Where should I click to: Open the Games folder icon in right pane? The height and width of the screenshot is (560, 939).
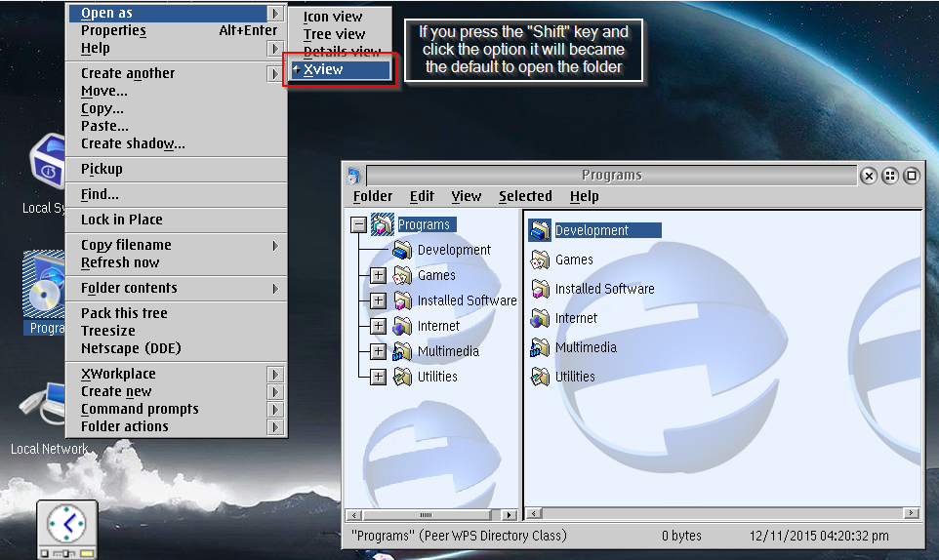click(540, 260)
